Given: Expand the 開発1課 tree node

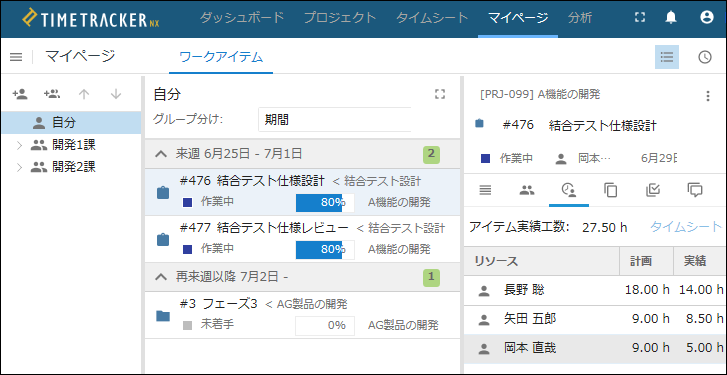Looking at the screenshot, I should pyautogui.click(x=19, y=145).
